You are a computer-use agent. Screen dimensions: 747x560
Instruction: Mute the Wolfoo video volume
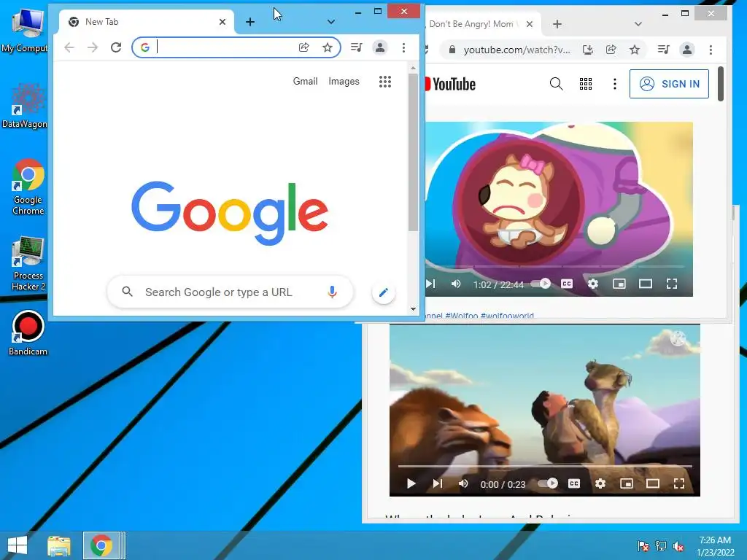click(x=456, y=284)
